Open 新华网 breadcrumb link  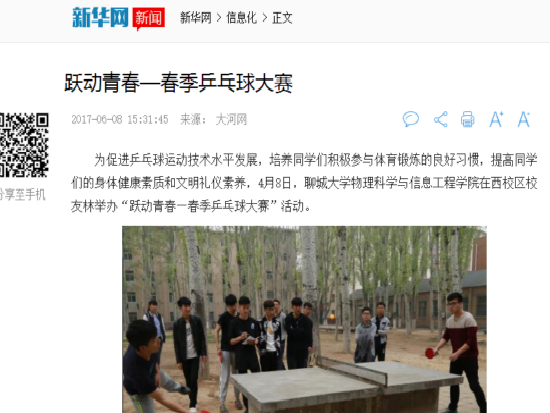pyautogui.click(x=195, y=18)
